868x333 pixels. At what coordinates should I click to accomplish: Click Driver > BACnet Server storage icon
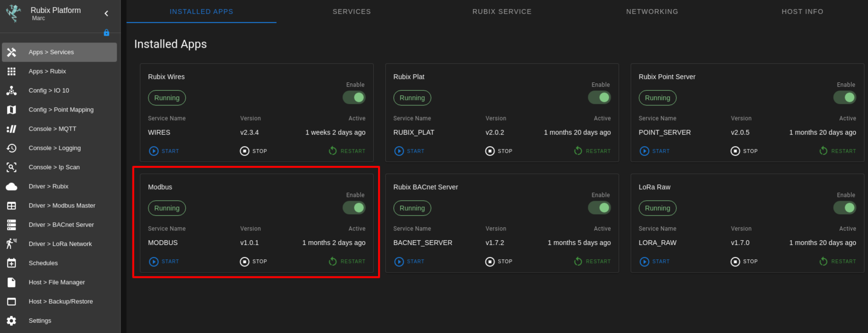click(11, 225)
